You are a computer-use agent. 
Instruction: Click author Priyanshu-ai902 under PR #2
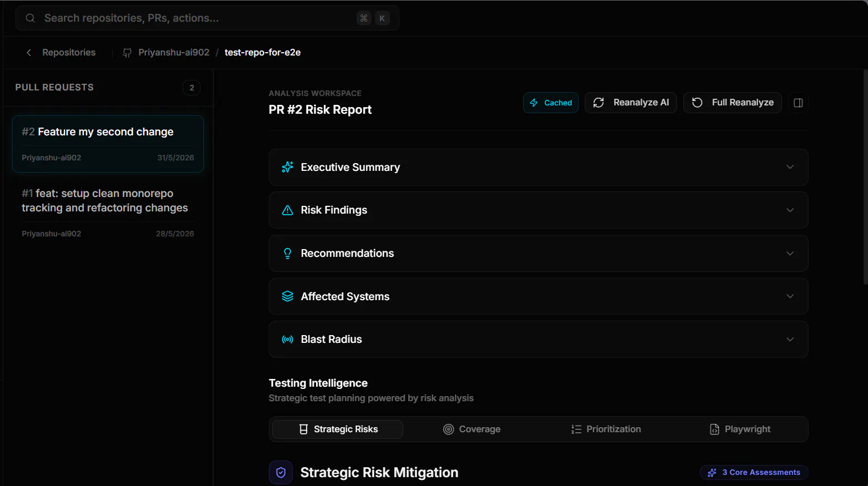coord(51,158)
